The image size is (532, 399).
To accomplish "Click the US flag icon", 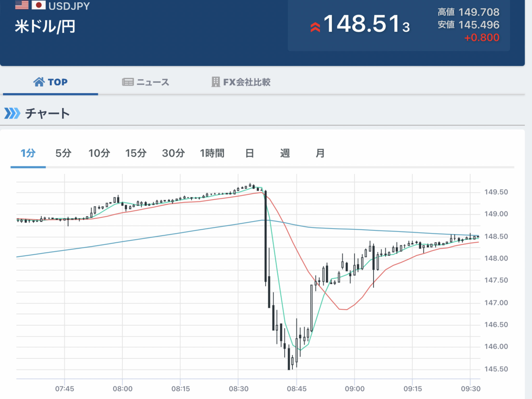I will (x=22, y=5).
